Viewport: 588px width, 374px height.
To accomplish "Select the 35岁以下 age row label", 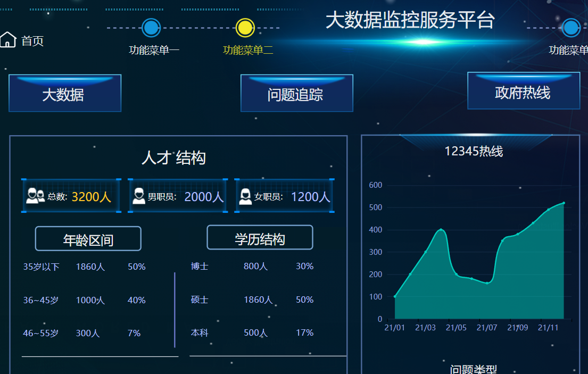I will pos(42,267).
